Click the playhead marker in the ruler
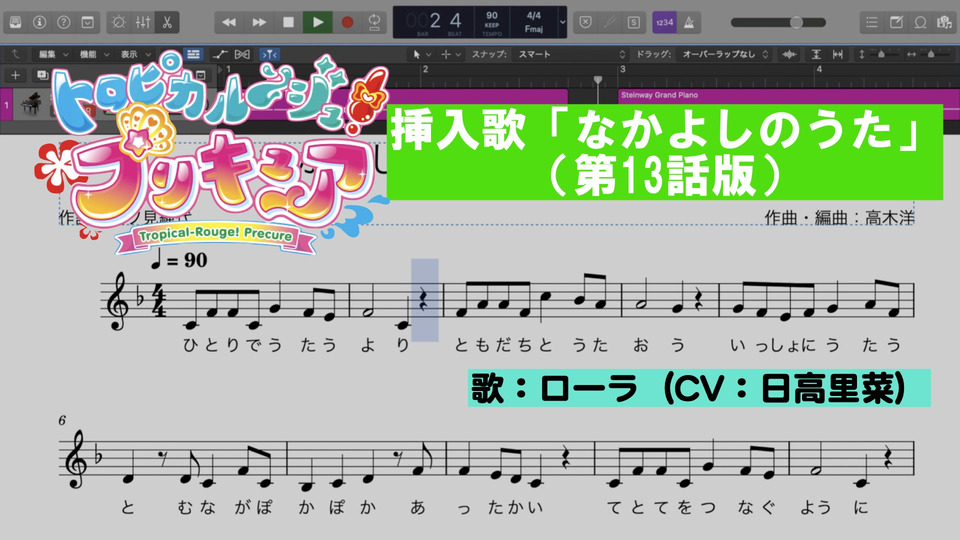 pyautogui.click(x=598, y=80)
